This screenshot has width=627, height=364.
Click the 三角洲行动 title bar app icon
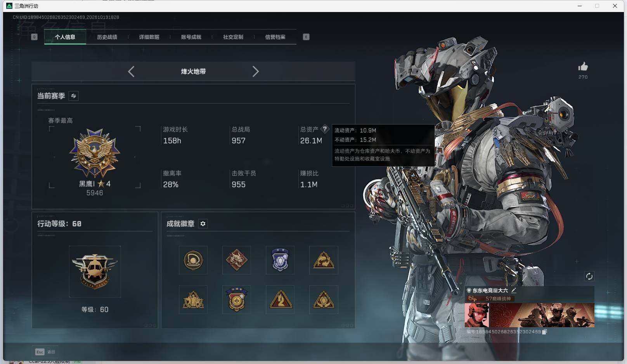coord(10,6)
